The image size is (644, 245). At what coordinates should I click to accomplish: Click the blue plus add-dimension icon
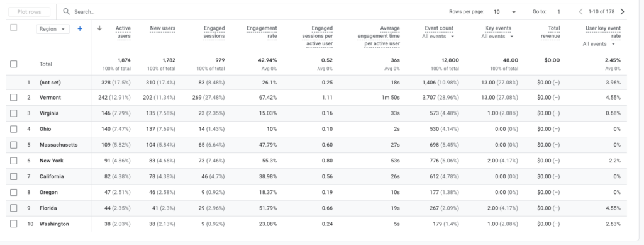coord(80,29)
